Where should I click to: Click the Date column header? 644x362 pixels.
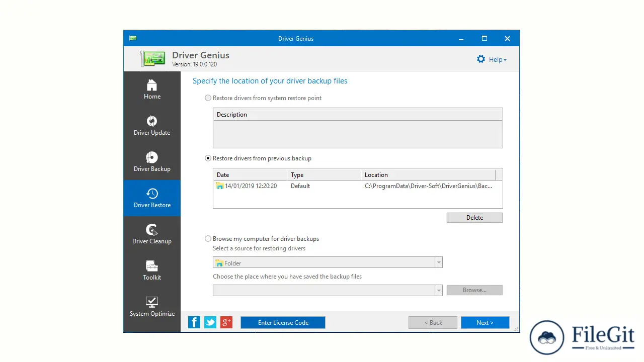250,175
